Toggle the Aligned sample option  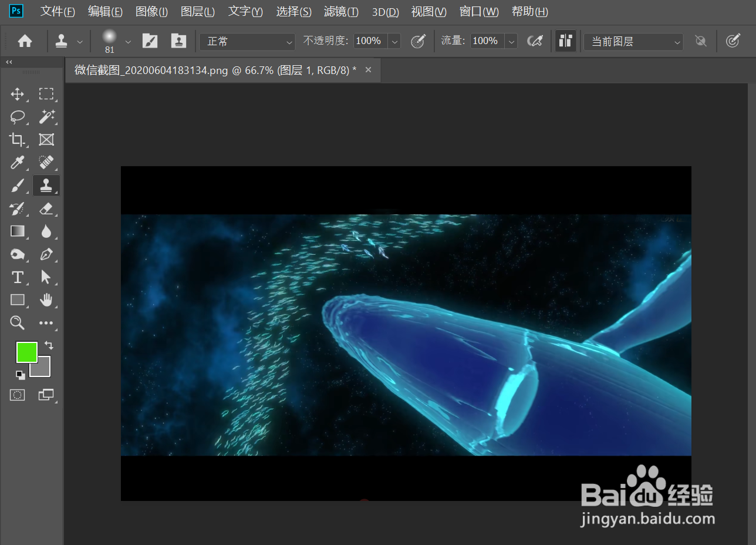566,41
